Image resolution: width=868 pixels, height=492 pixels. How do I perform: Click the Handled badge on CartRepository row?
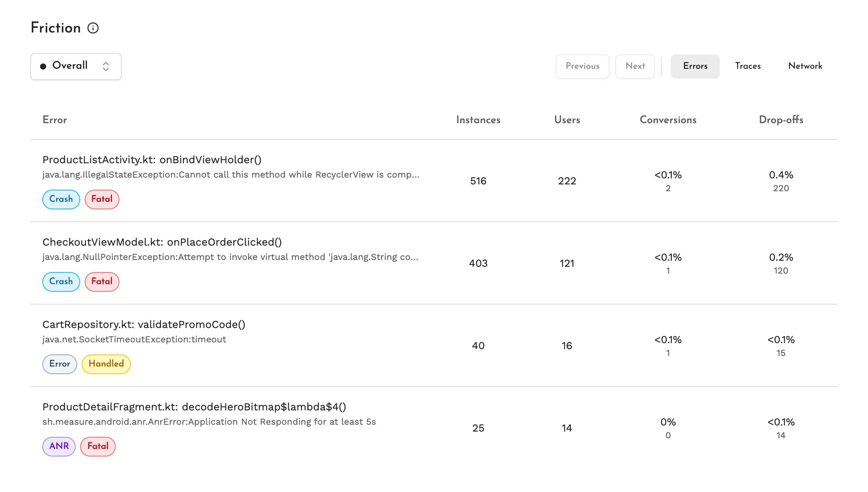point(106,364)
